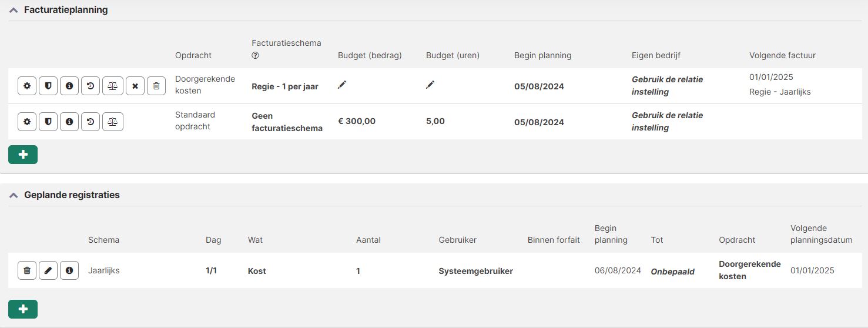The image size is (868, 328).
Task: Collapse the Facturatieplanning section
Action: coord(14,10)
